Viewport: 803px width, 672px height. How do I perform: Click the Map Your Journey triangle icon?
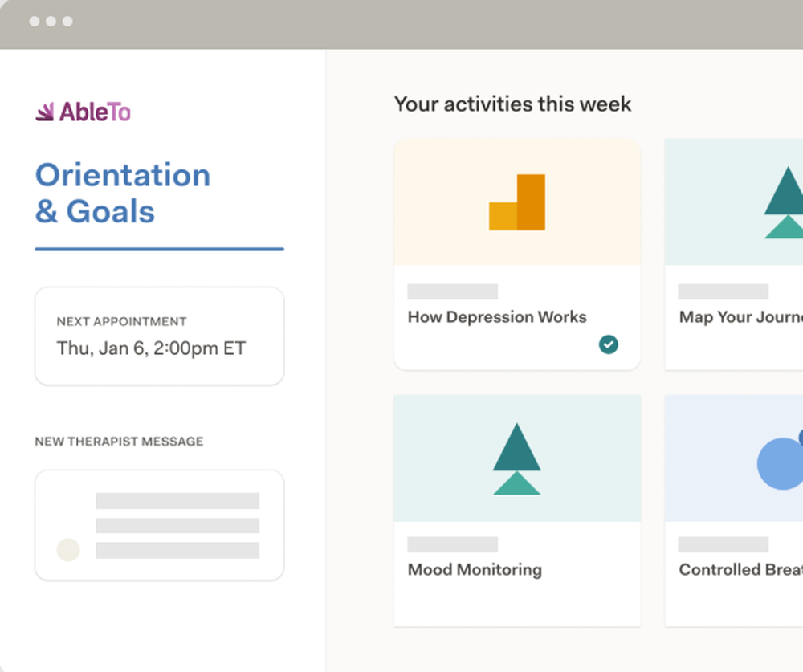(785, 203)
